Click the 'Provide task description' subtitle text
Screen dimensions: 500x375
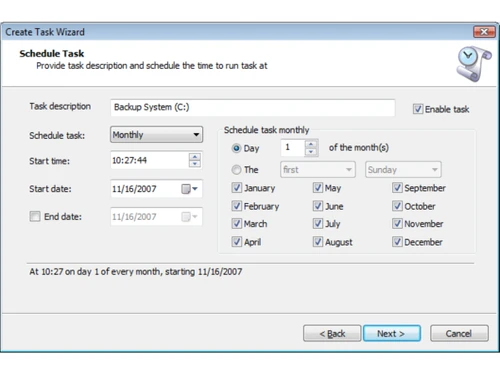pyautogui.click(x=152, y=66)
